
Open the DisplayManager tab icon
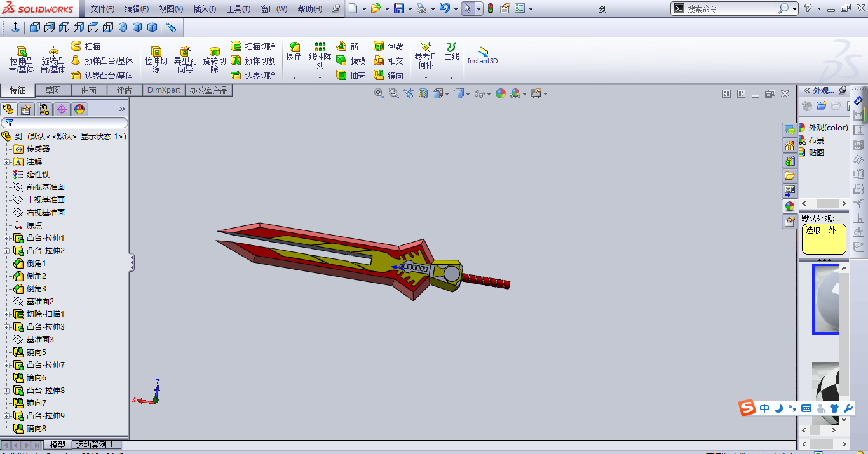click(79, 109)
